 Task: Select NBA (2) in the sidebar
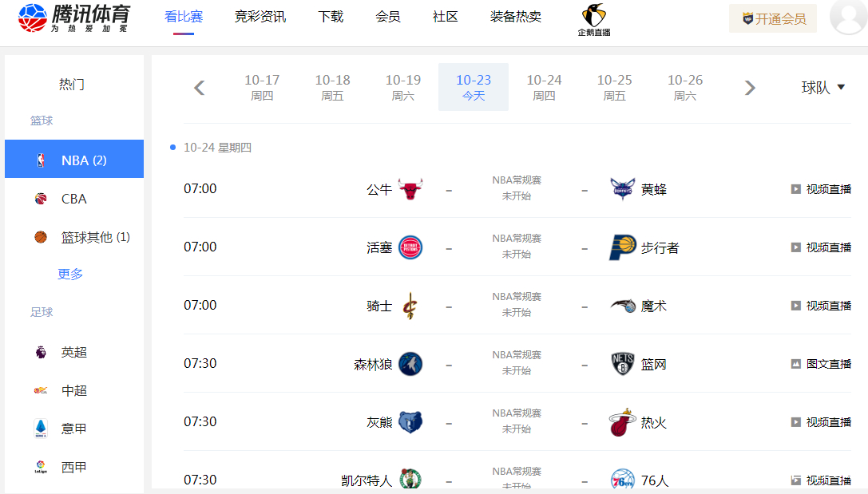pos(74,159)
